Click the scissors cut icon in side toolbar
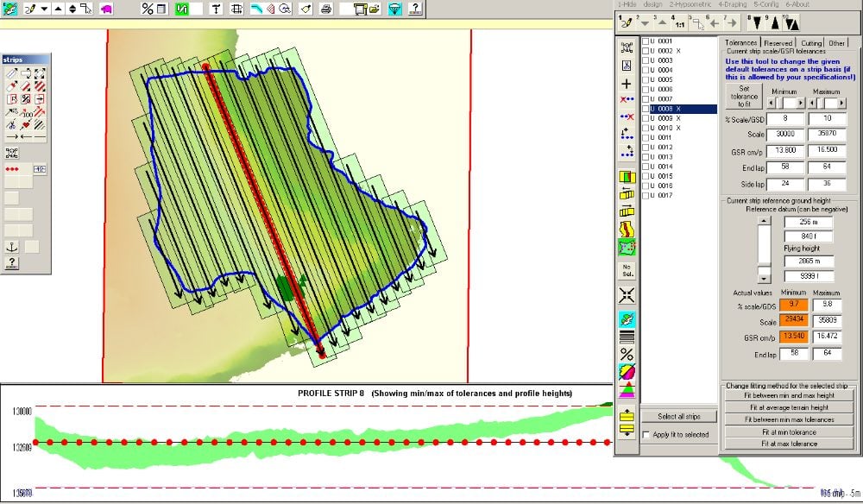 [x=627, y=66]
